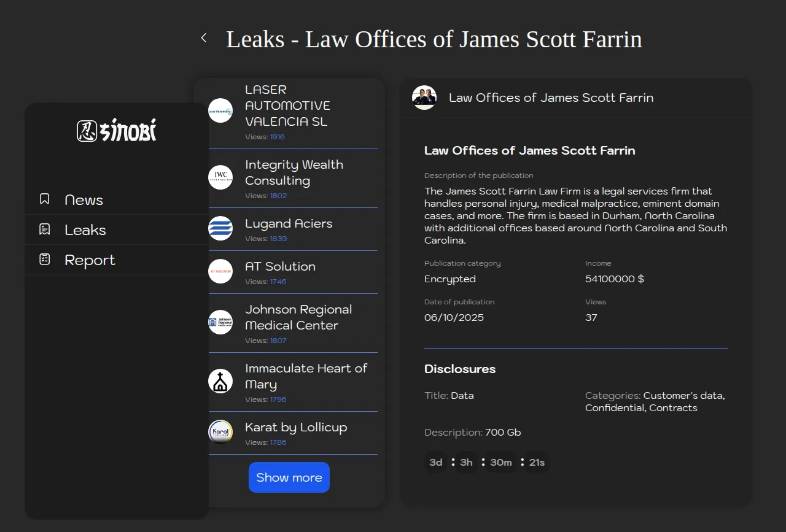The width and height of the screenshot is (786, 532).
Task: Click the Sinobi logo in the sidebar
Action: pos(117,130)
